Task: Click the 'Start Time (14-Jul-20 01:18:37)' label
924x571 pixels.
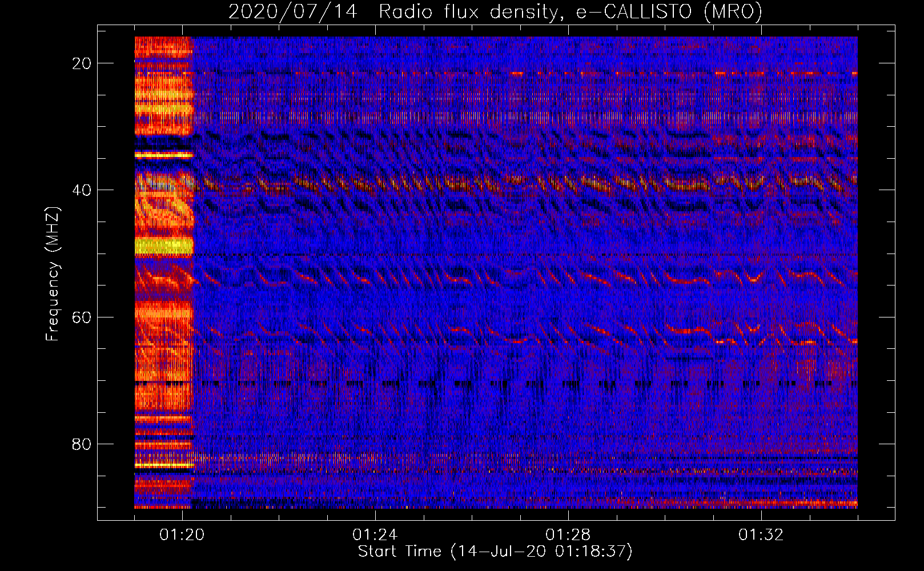Action: click(495, 552)
